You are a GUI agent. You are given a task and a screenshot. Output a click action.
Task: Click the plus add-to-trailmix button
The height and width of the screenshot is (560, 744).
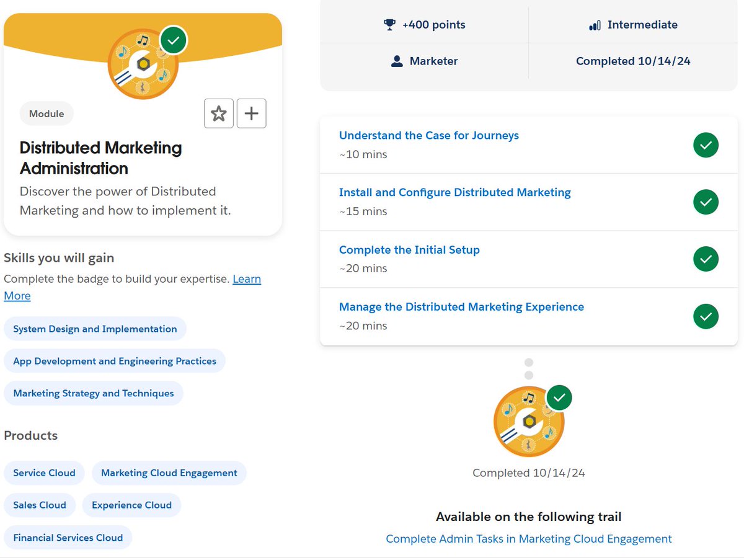point(251,113)
